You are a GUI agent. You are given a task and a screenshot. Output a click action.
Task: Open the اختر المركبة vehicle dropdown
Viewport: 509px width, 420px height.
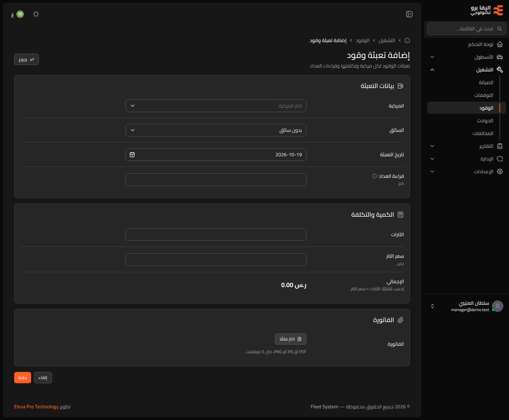tap(216, 106)
